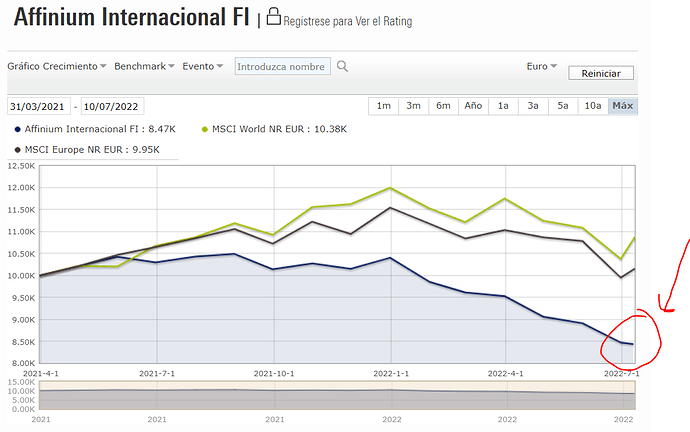The height and width of the screenshot is (432, 690).
Task: Click the padlock icon beside the title
Action: (273, 17)
